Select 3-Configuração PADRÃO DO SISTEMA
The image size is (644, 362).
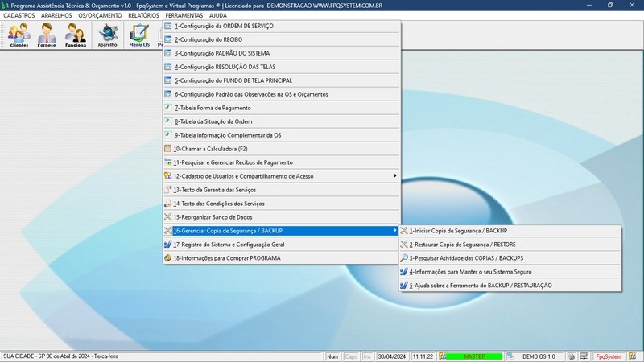pos(281,53)
